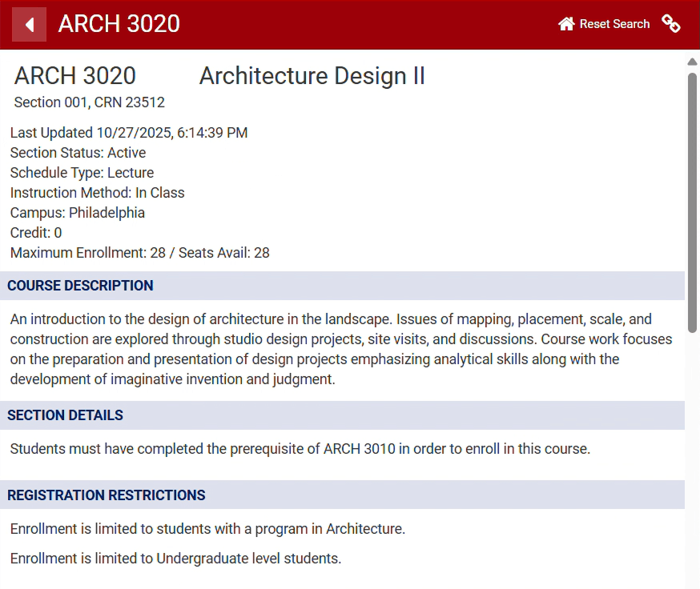Copy link with the chain icon

click(x=671, y=24)
